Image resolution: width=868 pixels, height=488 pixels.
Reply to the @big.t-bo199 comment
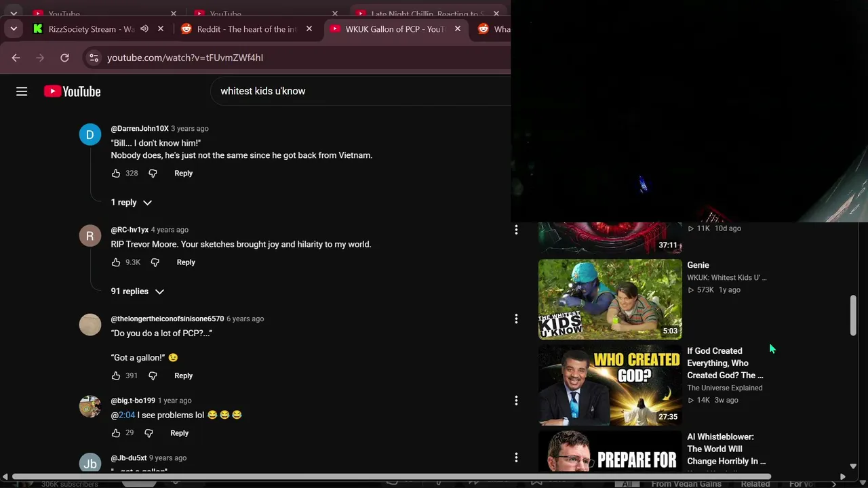click(x=179, y=433)
